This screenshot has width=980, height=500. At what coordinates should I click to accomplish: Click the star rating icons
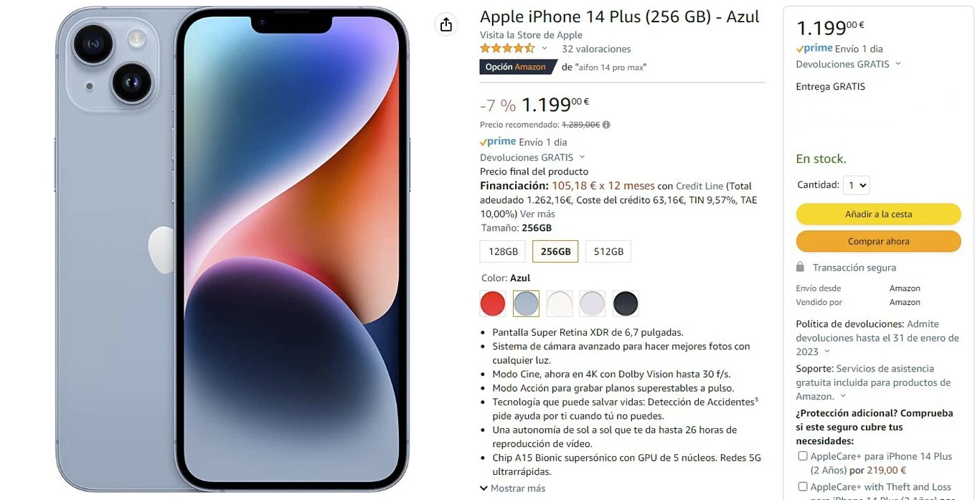507,49
